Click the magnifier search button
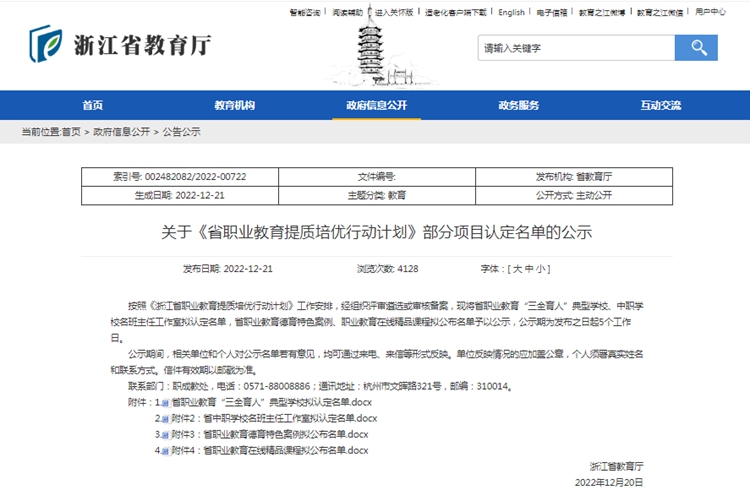 tap(696, 47)
